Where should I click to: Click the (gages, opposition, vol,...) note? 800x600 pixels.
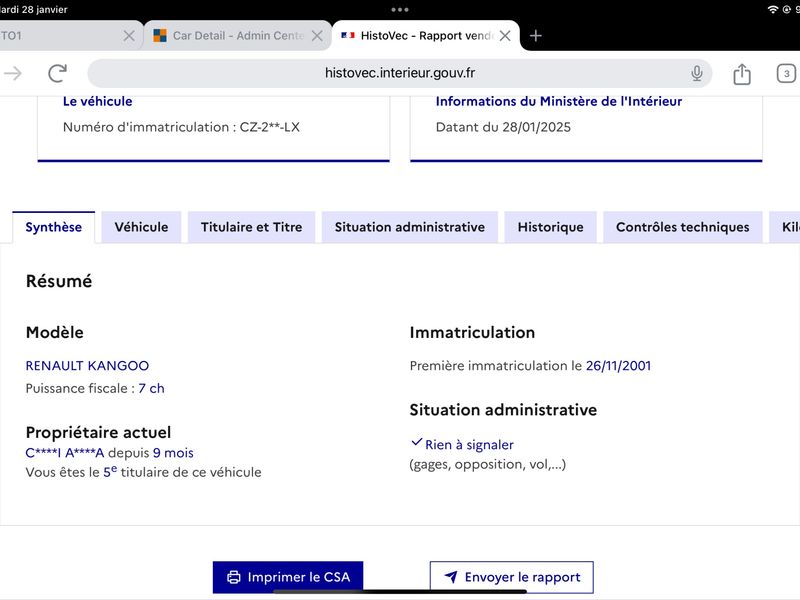488,464
